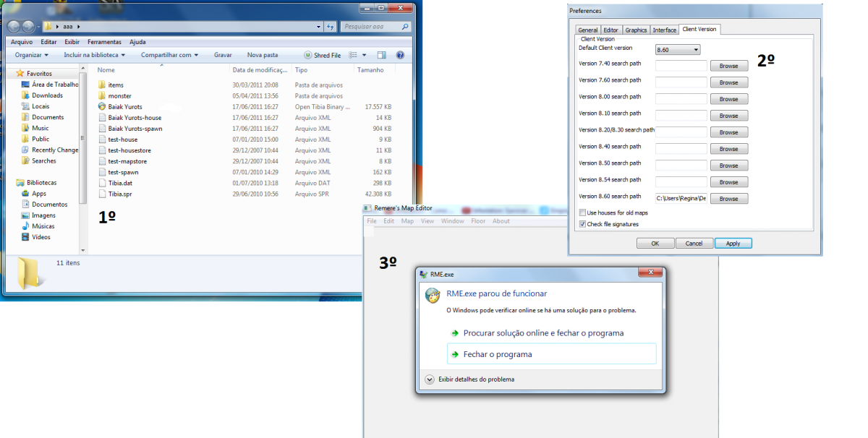Screen dimensions: 868x438
Task: Open the Arquivo menu in Explorer
Action: click(22, 42)
